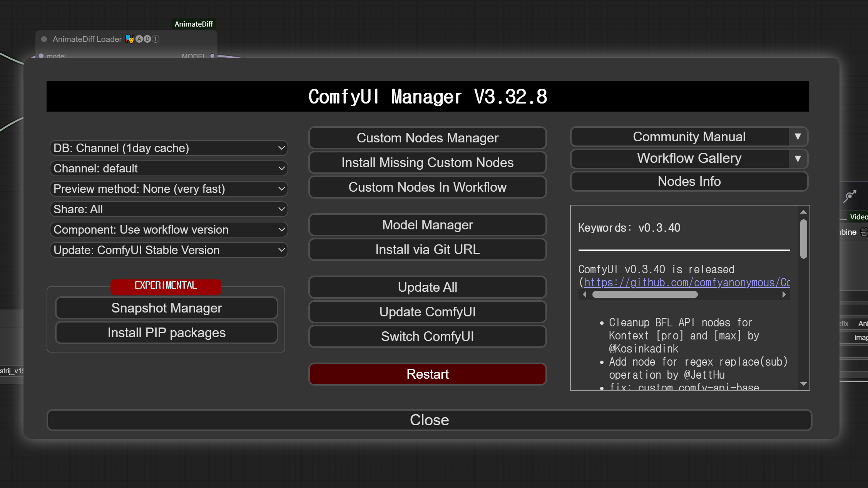Open the Preview method dropdown
This screenshot has height=488, width=868.
(x=169, y=189)
